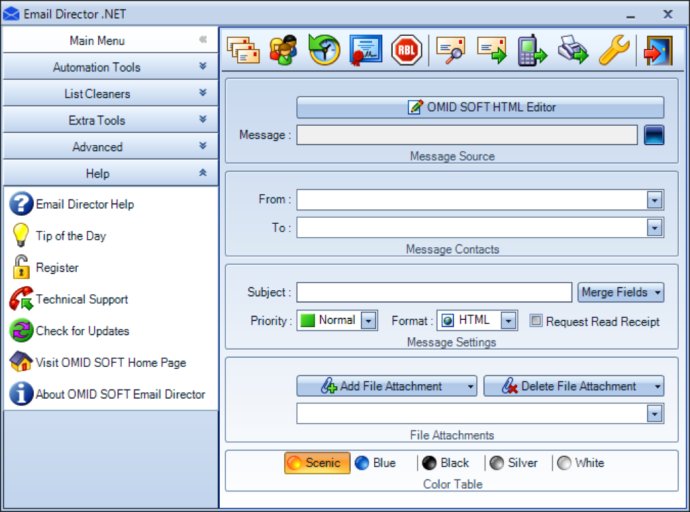Click the From text field
This screenshot has height=512, width=690.
tap(472, 200)
